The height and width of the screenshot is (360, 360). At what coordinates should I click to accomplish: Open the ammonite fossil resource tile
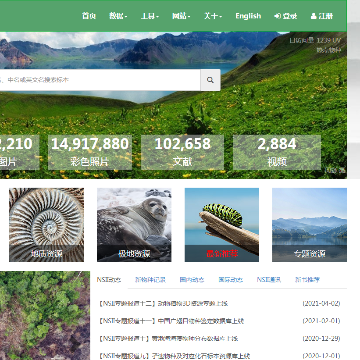coord(46,225)
